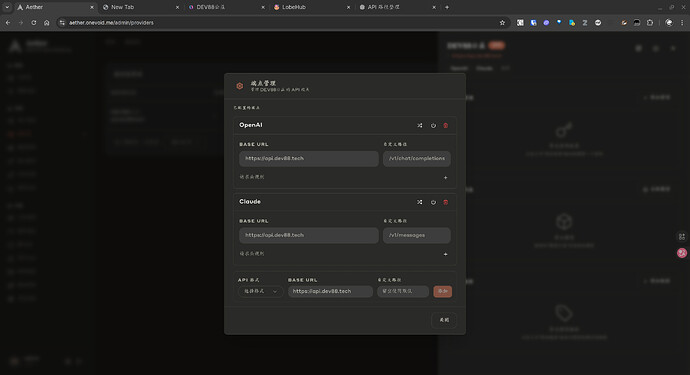Screen dimensions: 690x375
Task: Click the shuffle icon in the Claude endpoint row
Action: 420,202
